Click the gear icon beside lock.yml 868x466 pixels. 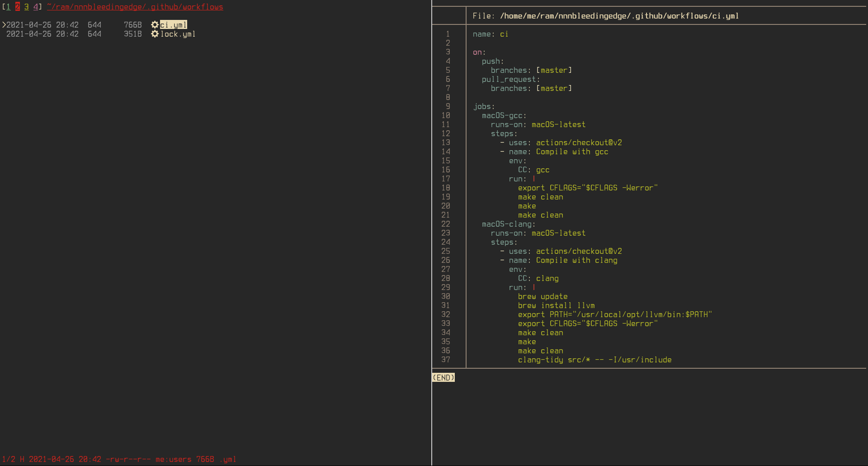(154, 34)
